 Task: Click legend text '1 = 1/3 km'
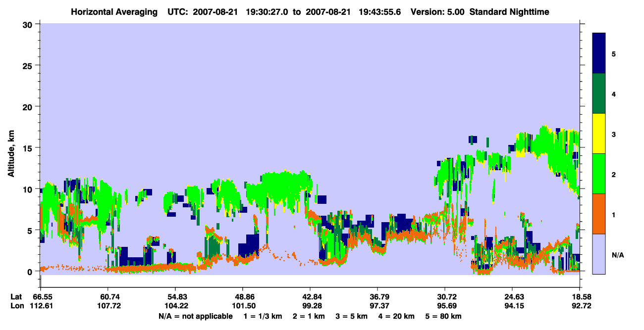[x=263, y=316]
